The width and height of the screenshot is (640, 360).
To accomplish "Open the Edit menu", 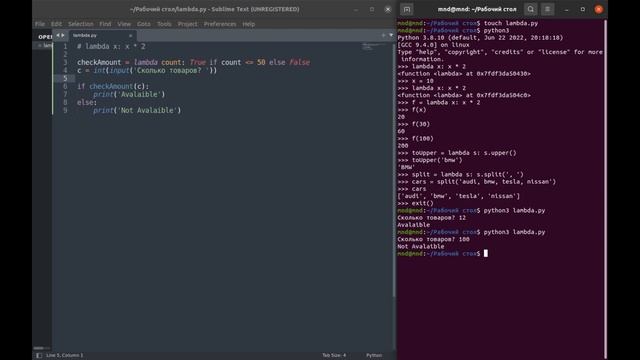I will [x=56, y=24].
